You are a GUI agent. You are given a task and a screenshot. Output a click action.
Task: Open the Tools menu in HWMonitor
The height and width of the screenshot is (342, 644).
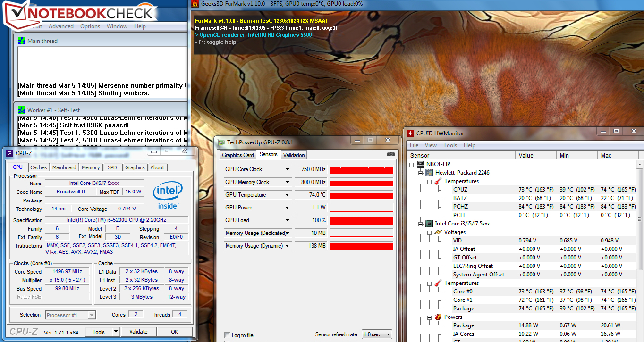(x=450, y=145)
